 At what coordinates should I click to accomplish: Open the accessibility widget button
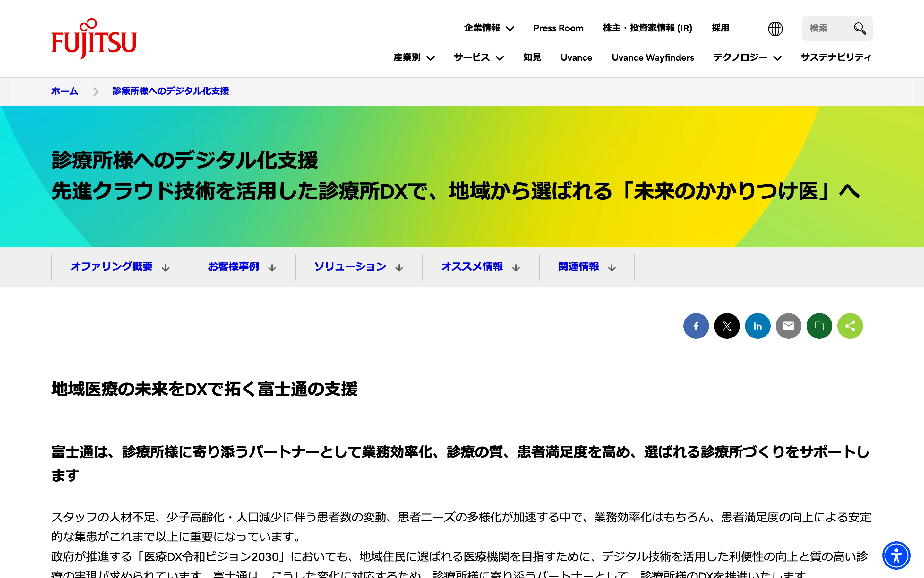pyautogui.click(x=896, y=555)
